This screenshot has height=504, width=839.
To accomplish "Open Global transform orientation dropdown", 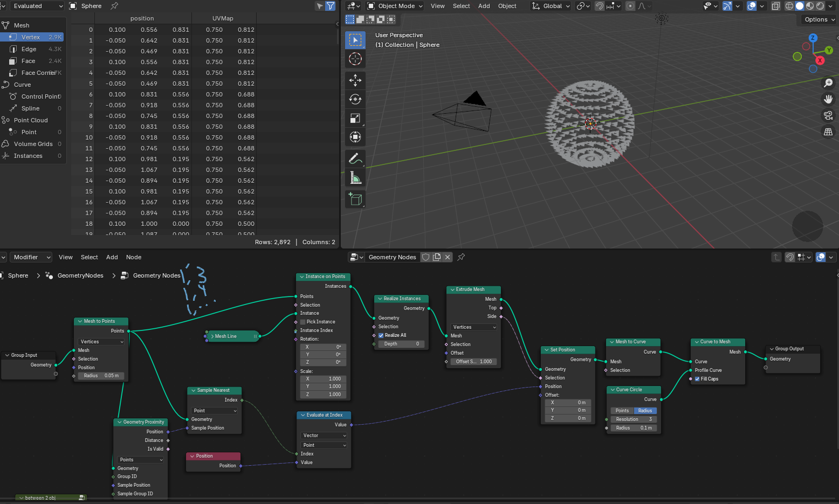I will pos(551,6).
